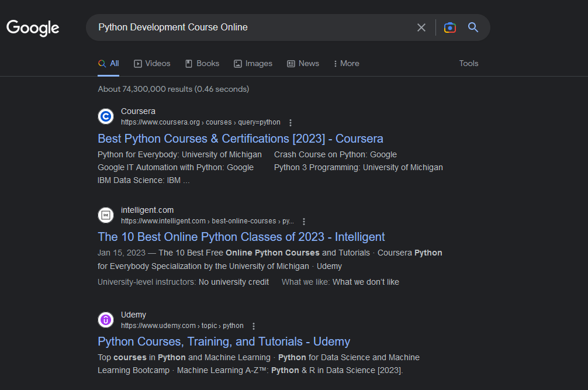Click the magnifying glass search button
This screenshot has width=588, height=390.
(x=473, y=27)
